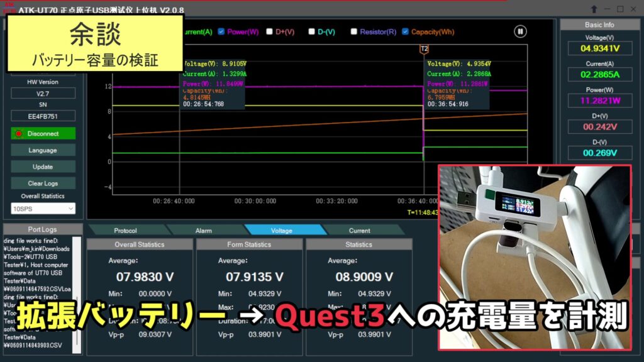Click the minimum value 00.0000 V
The height and width of the screenshot is (362, 644).
click(155, 294)
